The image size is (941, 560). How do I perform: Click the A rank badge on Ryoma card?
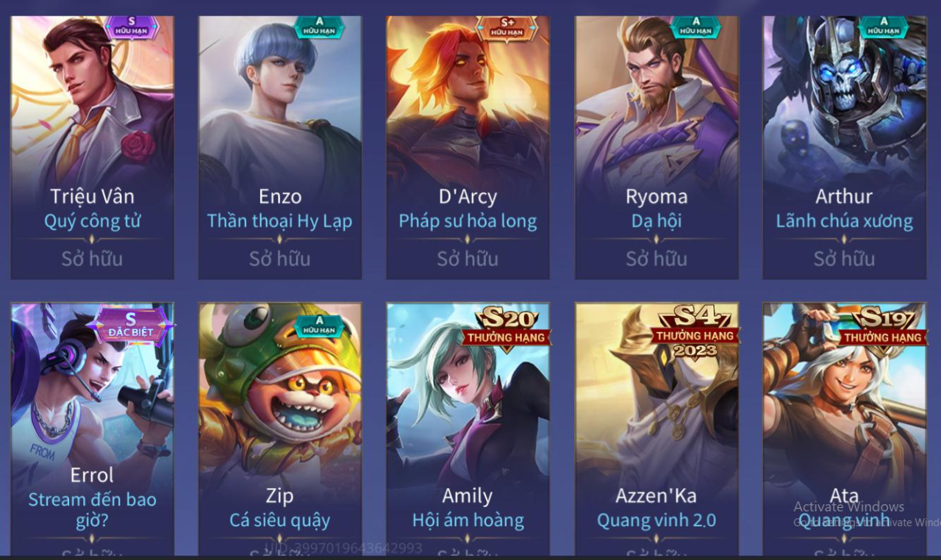click(696, 27)
